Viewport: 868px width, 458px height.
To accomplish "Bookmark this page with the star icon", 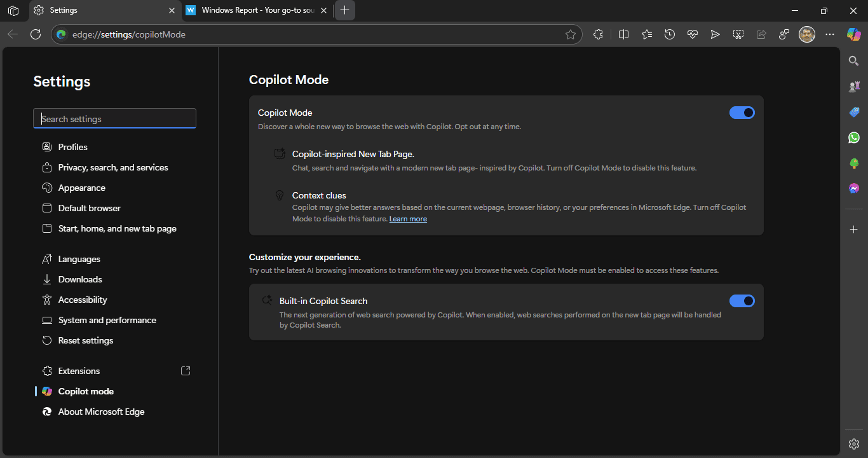I will pyautogui.click(x=571, y=34).
